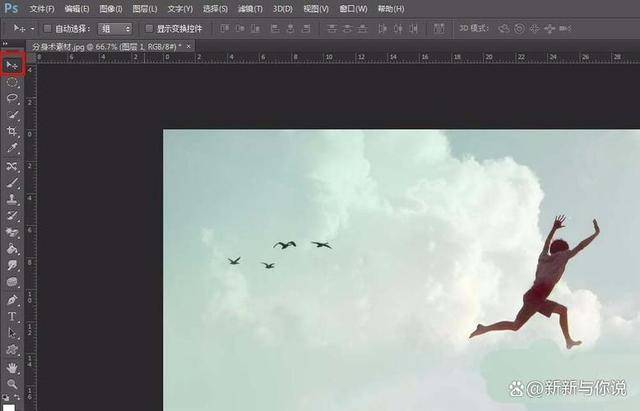The height and width of the screenshot is (411, 640).
Task: Click the 3D roll object mode icon
Action: coord(519,29)
